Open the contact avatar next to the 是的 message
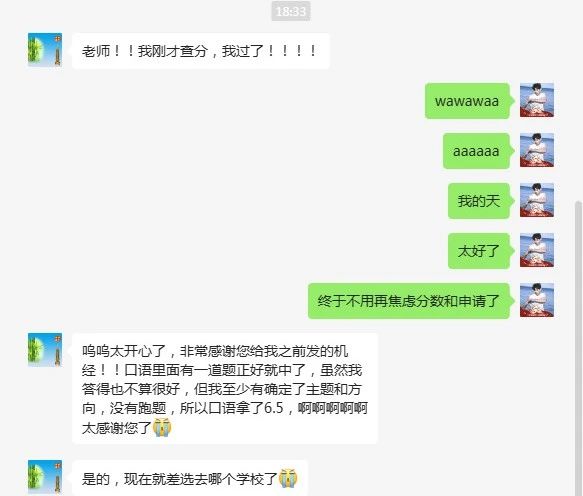This screenshot has width=583, height=496. (x=45, y=477)
